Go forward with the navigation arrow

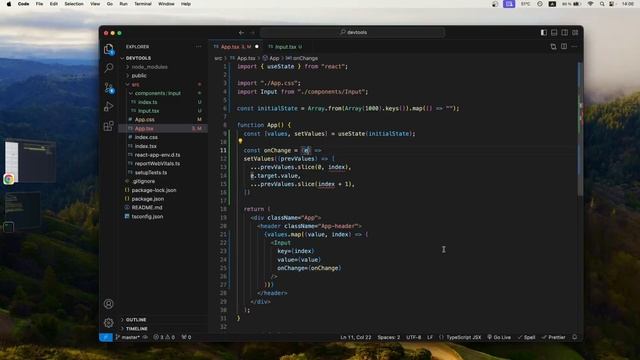tap(252, 33)
